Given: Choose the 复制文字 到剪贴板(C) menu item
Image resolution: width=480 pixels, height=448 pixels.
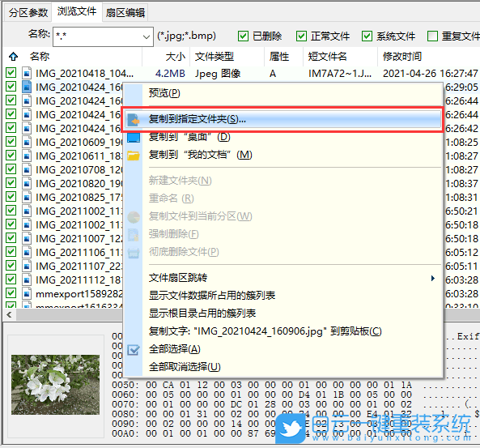Looking at the screenshot, I should coord(265,331).
